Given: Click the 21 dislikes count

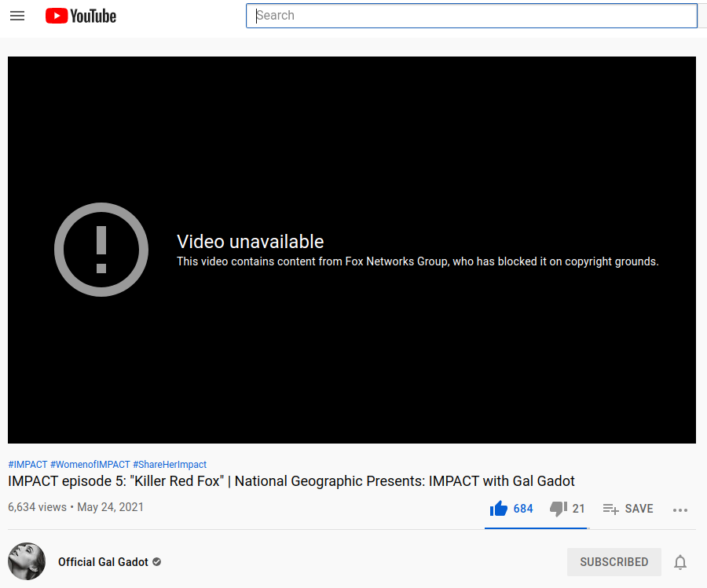Looking at the screenshot, I should (578, 509).
